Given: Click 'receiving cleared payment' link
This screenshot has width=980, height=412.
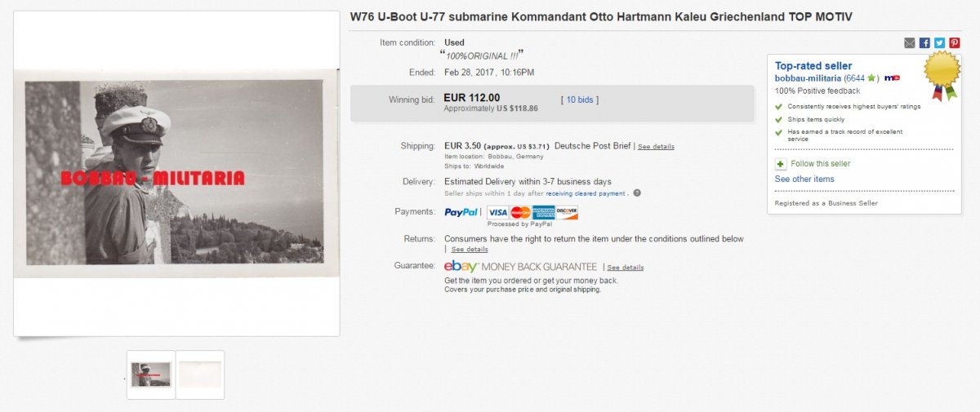Looking at the screenshot, I should click(586, 194).
